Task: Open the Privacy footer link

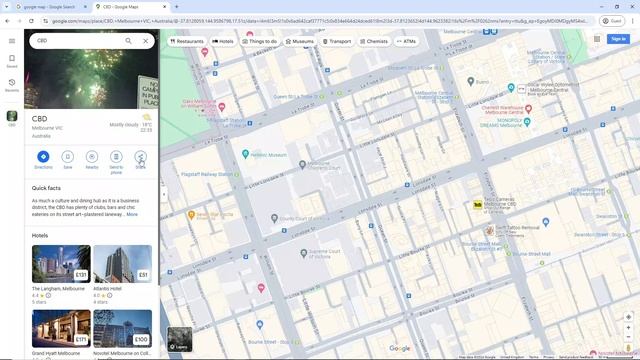Action: (549, 357)
